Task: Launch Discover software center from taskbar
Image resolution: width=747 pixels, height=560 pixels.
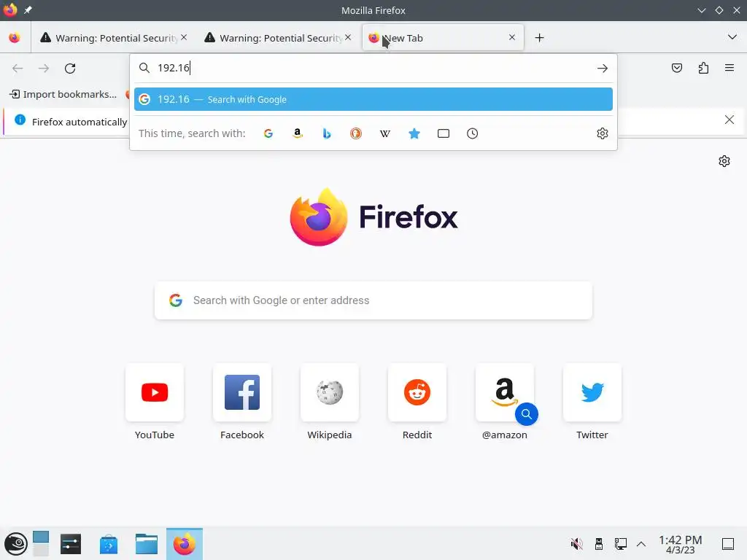Action: pos(109,544)
